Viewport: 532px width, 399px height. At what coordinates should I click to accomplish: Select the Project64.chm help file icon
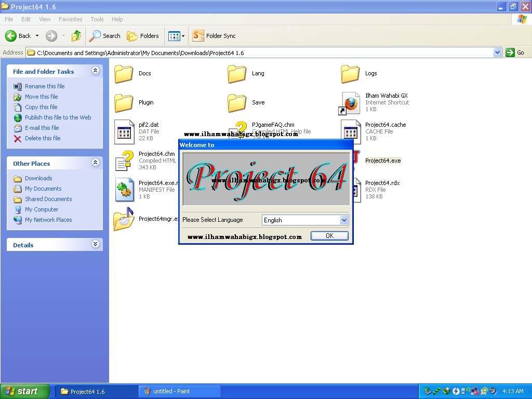coord(124,161)
